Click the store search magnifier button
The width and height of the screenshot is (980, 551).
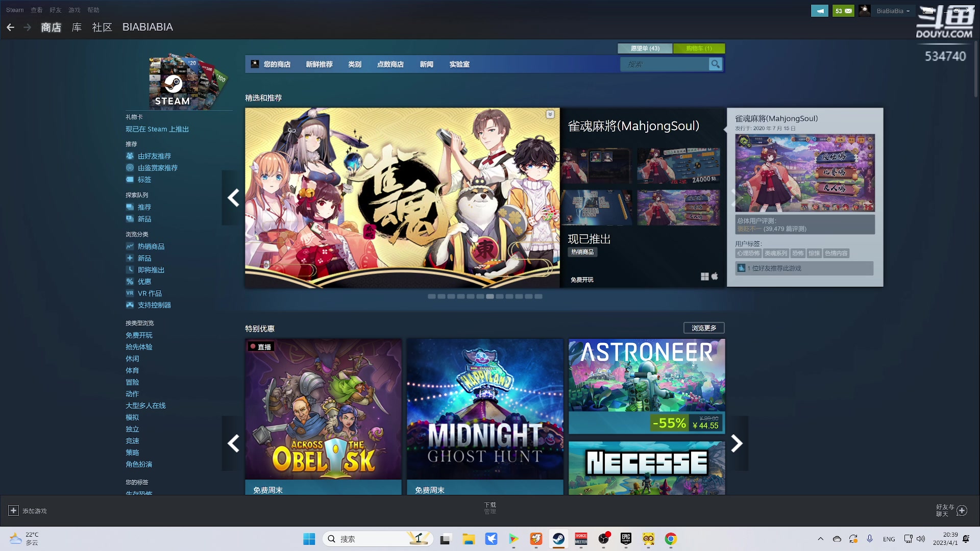click(716, 64)
